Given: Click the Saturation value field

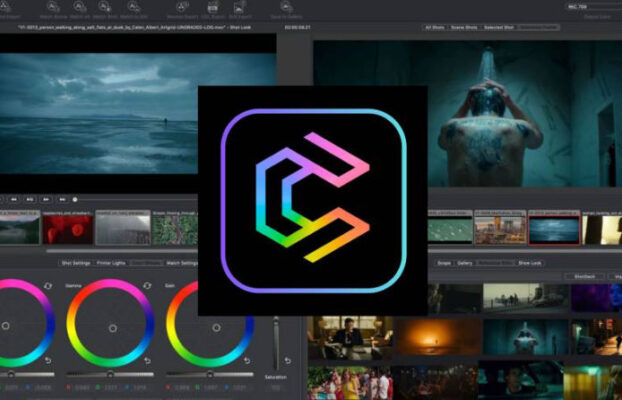Looking at the screenshot, I should click(x=276, y=388).
